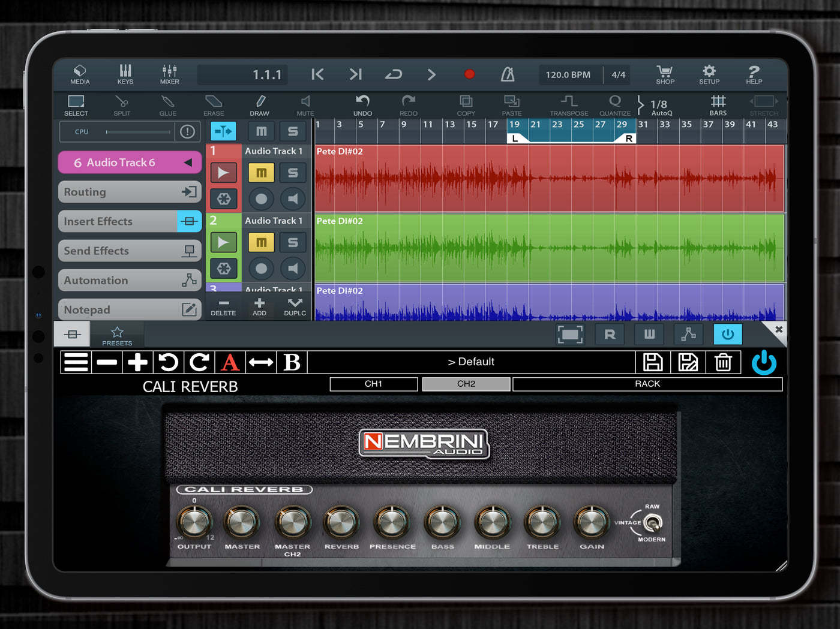Select preset compare slot B

point(292,362)
